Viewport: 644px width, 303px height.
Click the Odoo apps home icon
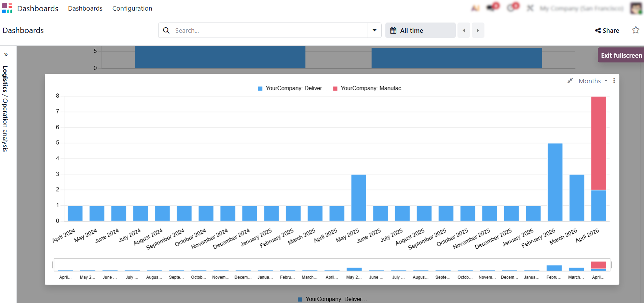7,8
